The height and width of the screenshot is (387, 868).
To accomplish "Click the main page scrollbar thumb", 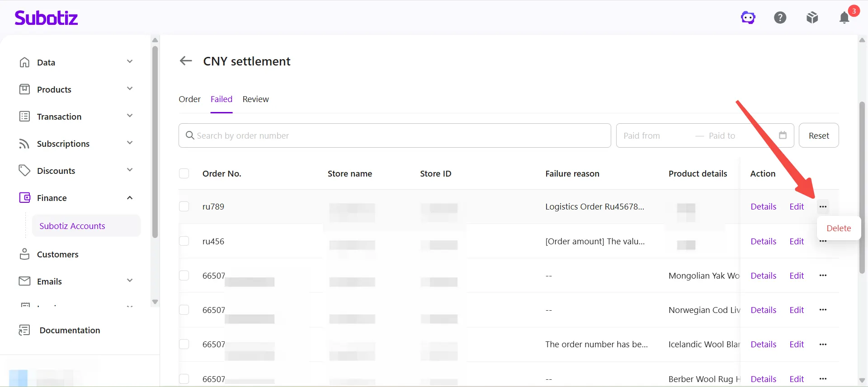I will tap(862, 187).
